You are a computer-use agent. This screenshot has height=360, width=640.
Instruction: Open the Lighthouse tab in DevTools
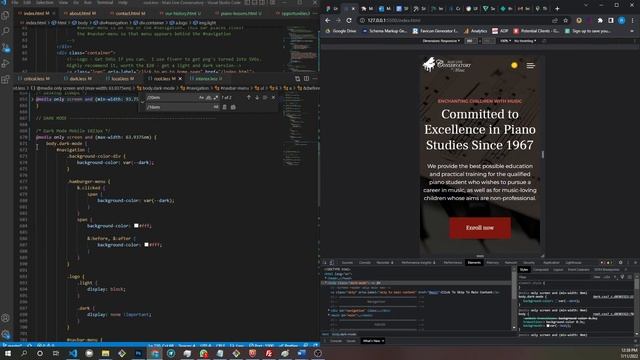click(x=573, y=262)
